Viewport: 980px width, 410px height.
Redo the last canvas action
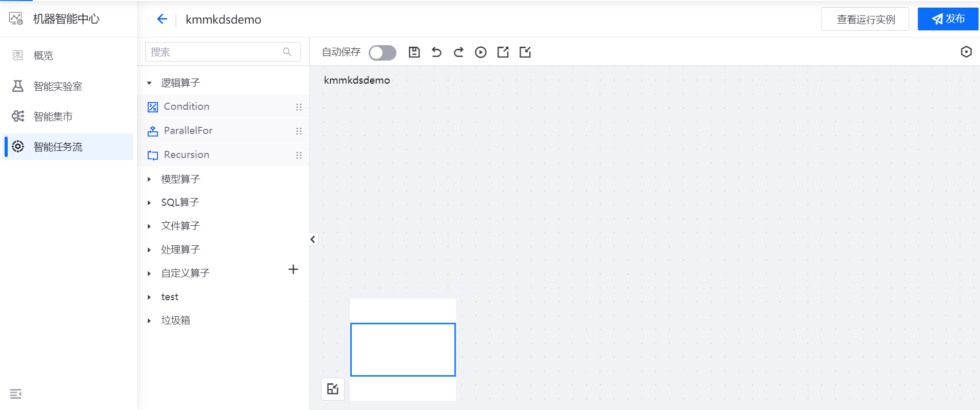(458, 52)
